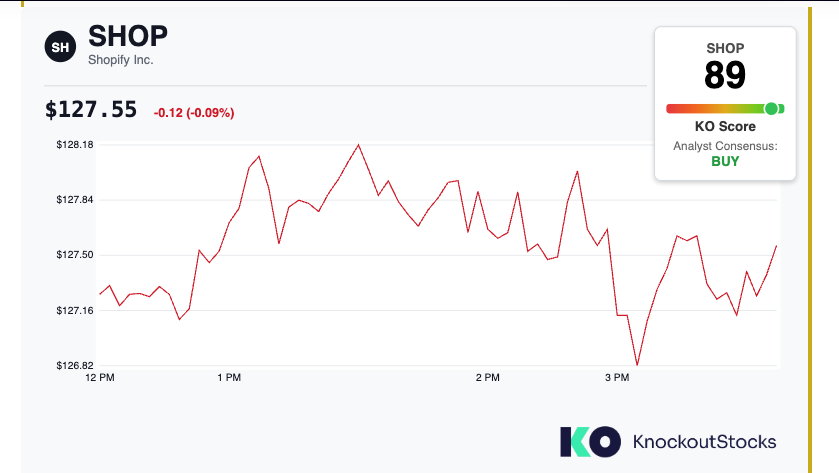Click the green KO Score slider knob
Screen dimensions: 839x473
pos(771,109)
